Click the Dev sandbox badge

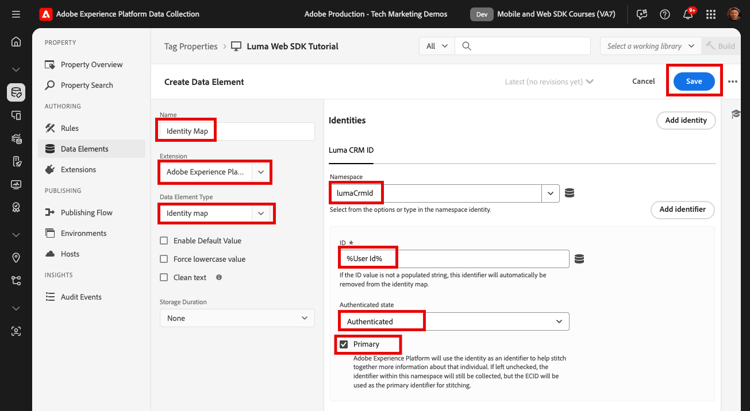pos(482,14)
